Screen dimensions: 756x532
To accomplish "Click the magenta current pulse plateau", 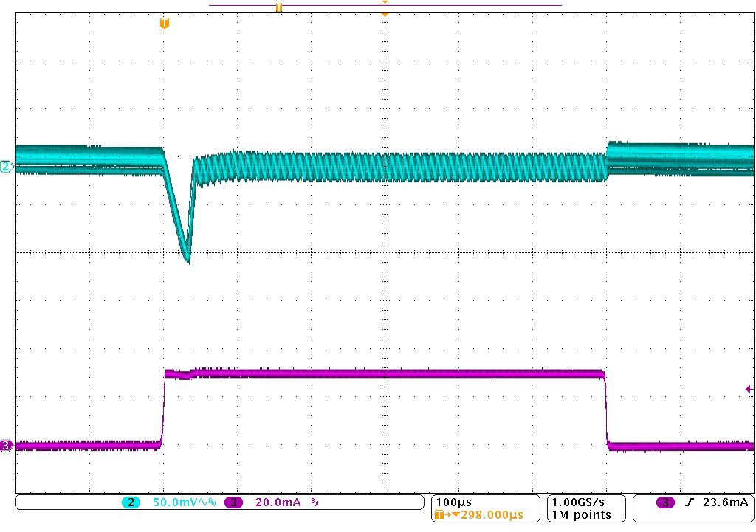I will click(384, 373).
